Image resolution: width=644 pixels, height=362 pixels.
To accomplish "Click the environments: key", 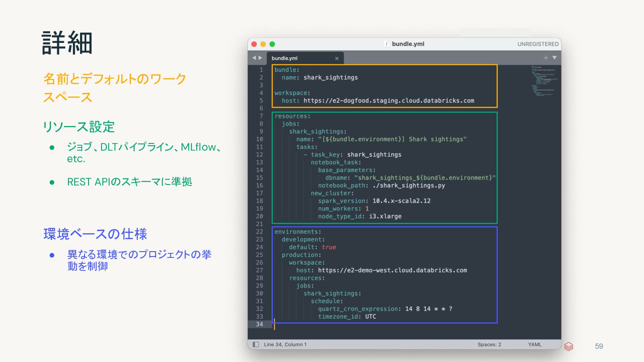I will point(298,232).
